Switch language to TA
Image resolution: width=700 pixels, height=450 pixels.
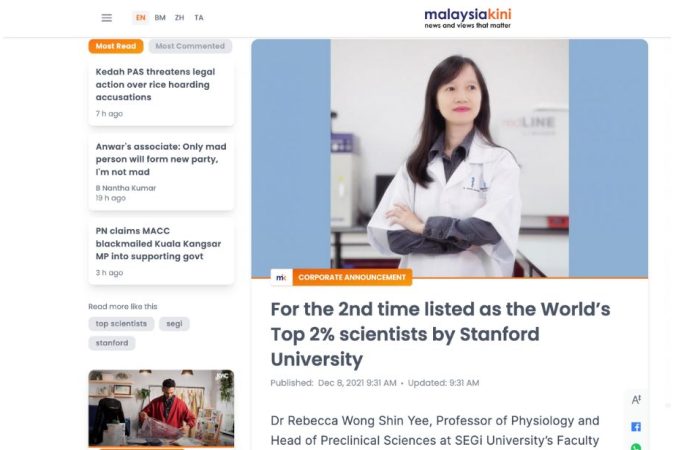(199, 18)
